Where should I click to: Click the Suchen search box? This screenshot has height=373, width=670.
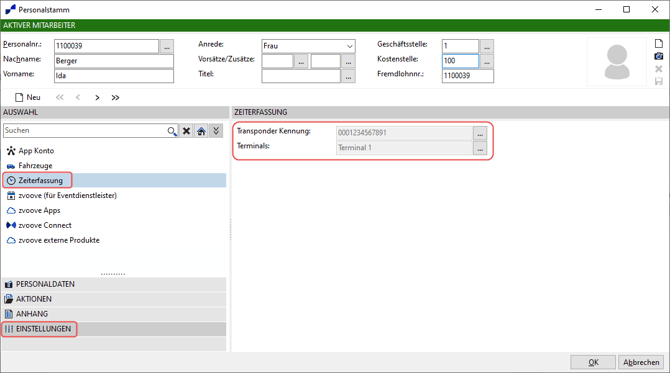(x=85, y=131)
